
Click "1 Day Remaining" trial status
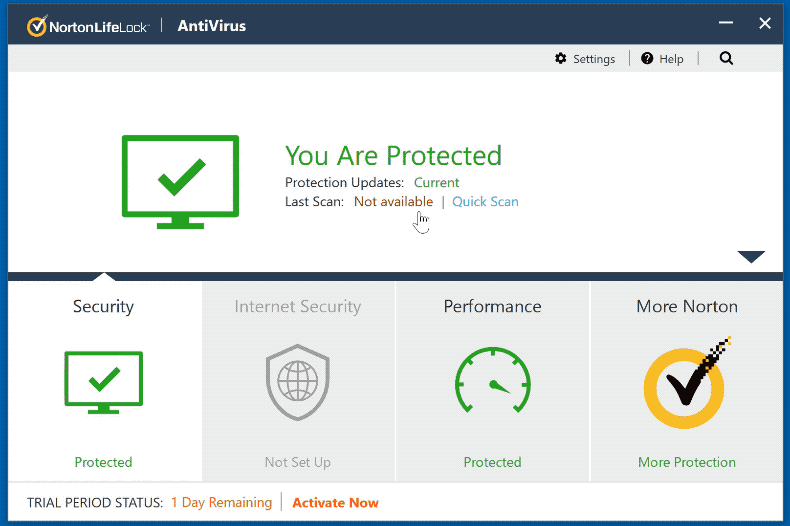222,502
